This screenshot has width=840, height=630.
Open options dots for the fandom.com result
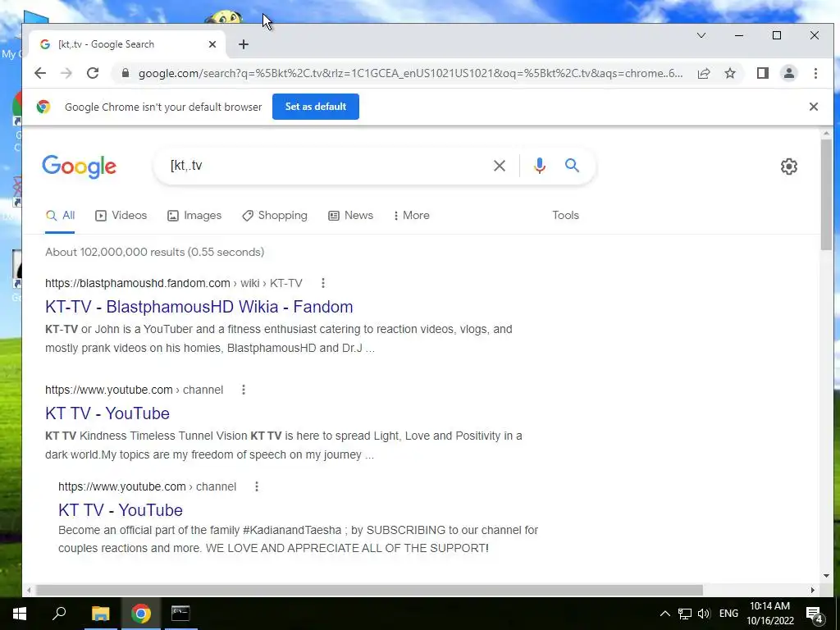(x=323, y=283)
